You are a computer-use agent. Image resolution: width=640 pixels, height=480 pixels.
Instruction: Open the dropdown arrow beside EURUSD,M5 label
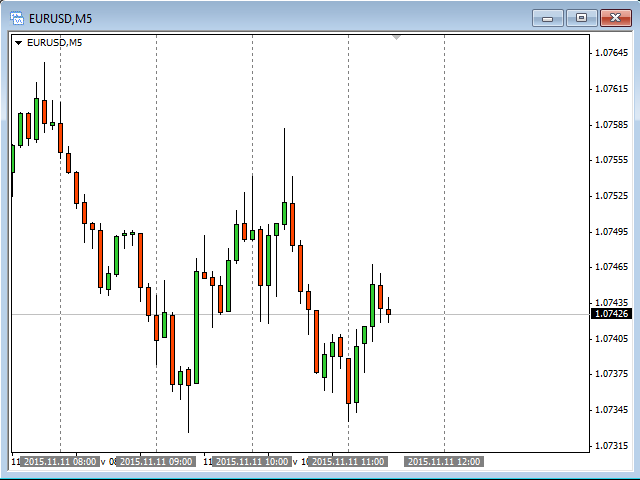pos(18,43)
